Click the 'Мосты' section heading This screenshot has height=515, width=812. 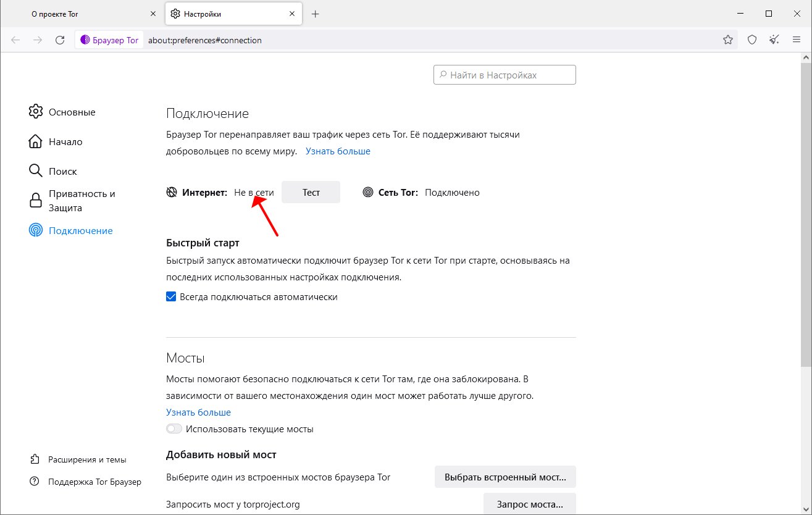[185, 358]
